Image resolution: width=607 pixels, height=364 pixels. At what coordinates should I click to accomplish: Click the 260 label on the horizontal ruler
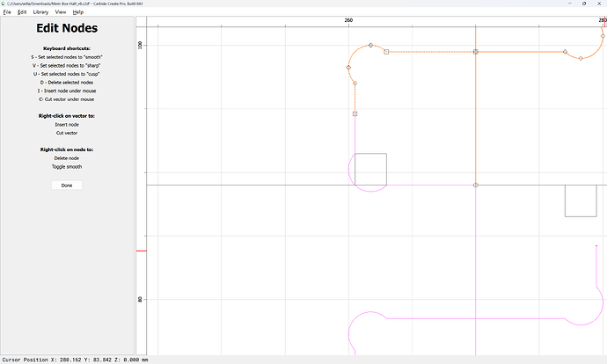(x=348, y=20)
